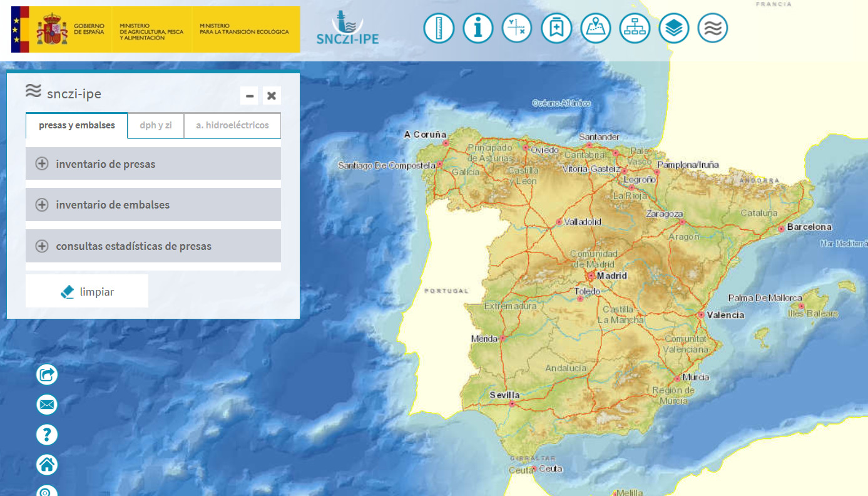Image resolution: width=868 pixels, height=496 pixels.
Task: Click the Galicia region label
Action: point(466,172)
